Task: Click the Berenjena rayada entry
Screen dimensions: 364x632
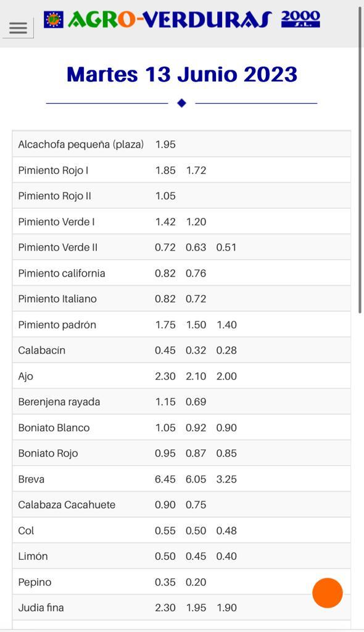Action: click(x=59, y=402)
